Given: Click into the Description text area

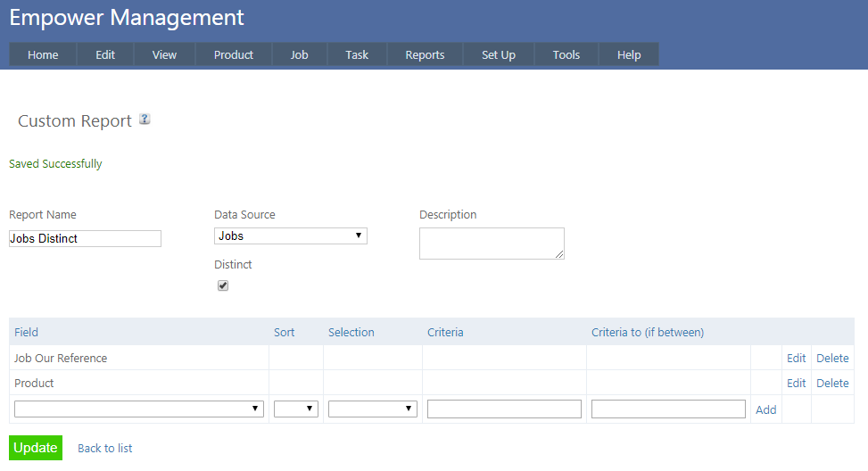Looking at the screenshot, I should [x=491, y=244].
